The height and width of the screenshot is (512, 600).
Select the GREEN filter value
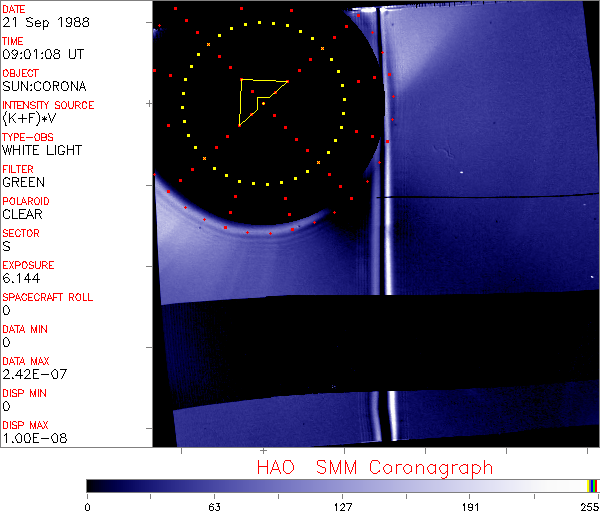pos(23,183)
